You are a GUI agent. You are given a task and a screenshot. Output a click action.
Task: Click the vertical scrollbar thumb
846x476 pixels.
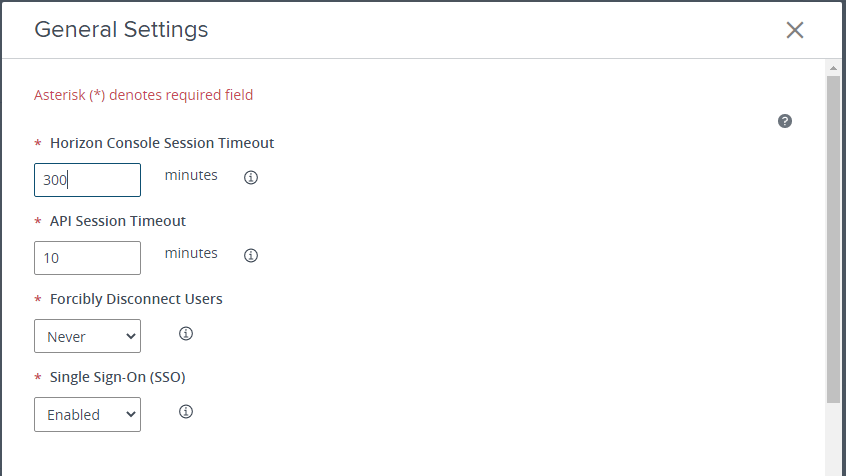833,240
